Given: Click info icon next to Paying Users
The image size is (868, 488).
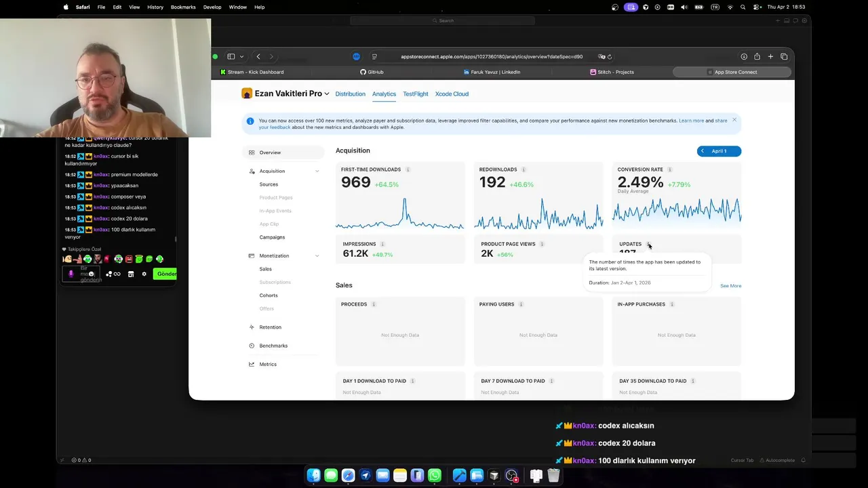Looking at the screenshot, I should click(521, 304).
